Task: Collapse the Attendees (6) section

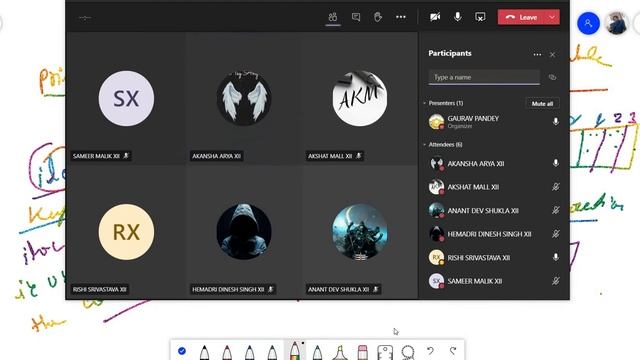Action: (x=425, y=144)
